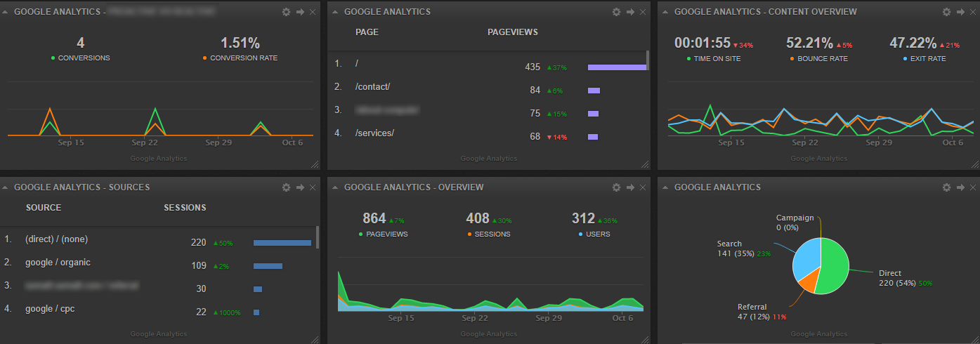
Task: Toggle the Bounce Rate legend series
Action: [x=818, y=59]
